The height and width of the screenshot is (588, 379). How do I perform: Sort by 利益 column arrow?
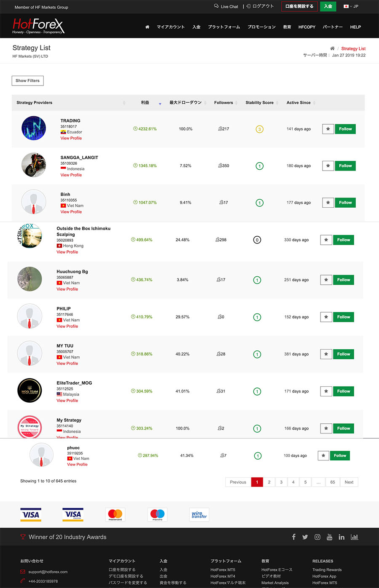tap(160, 103)
